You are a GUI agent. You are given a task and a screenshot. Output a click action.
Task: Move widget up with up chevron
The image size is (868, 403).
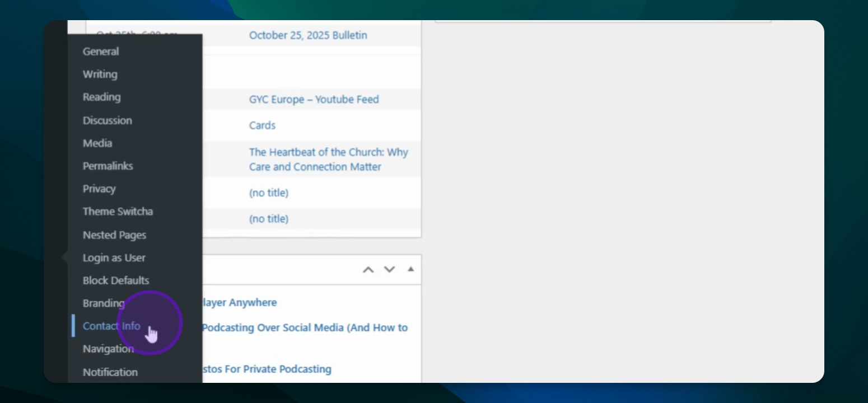coord(368,270)
